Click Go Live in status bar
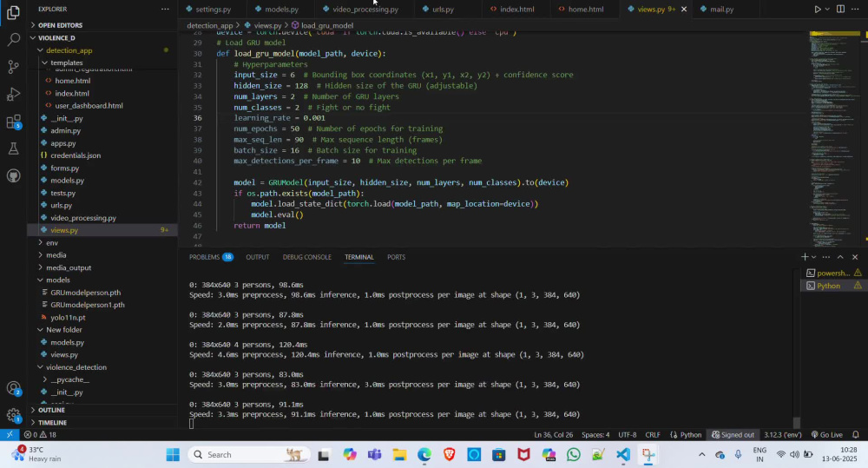 [x=826, y=435]
